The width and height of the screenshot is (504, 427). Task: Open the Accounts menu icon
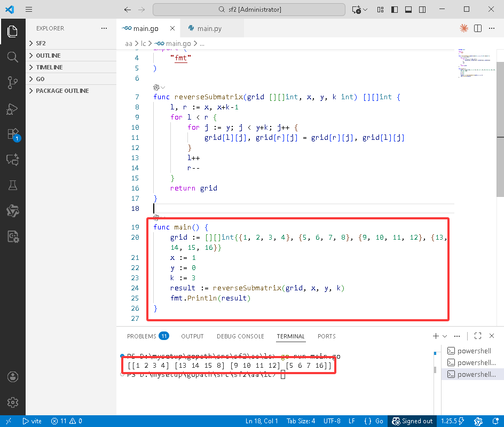click(12, 376)
